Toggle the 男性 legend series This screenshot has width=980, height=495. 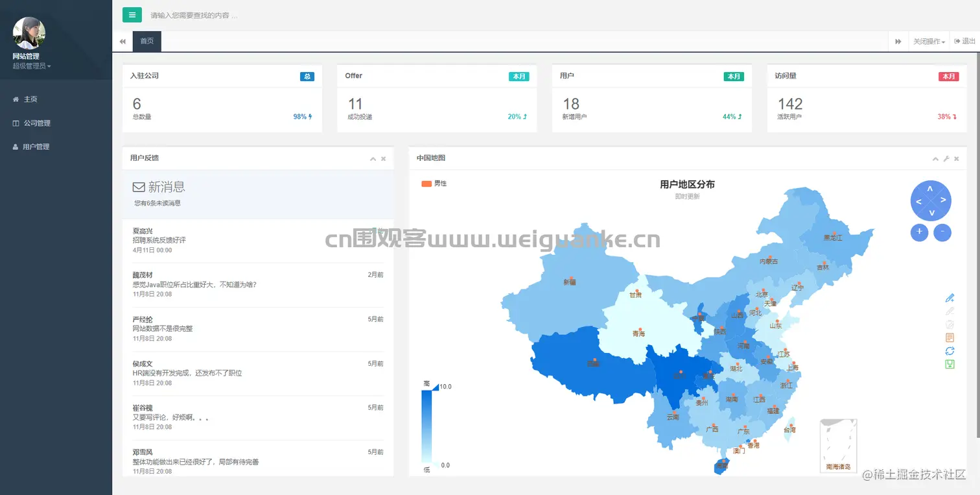(434, 184)
